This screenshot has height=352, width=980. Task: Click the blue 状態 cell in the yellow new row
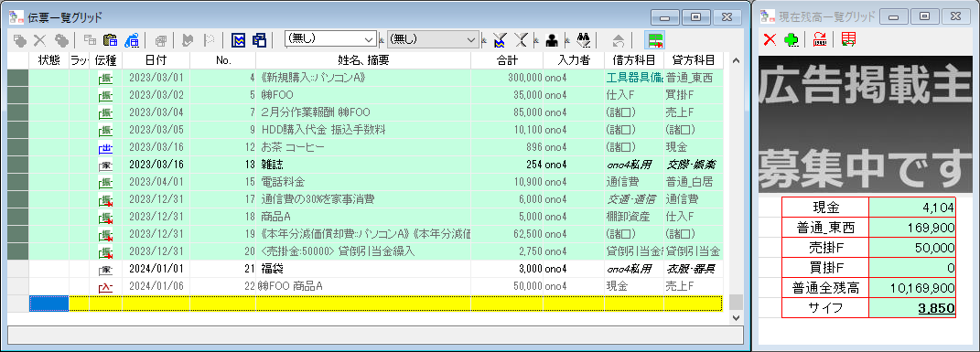coord(48,303)
